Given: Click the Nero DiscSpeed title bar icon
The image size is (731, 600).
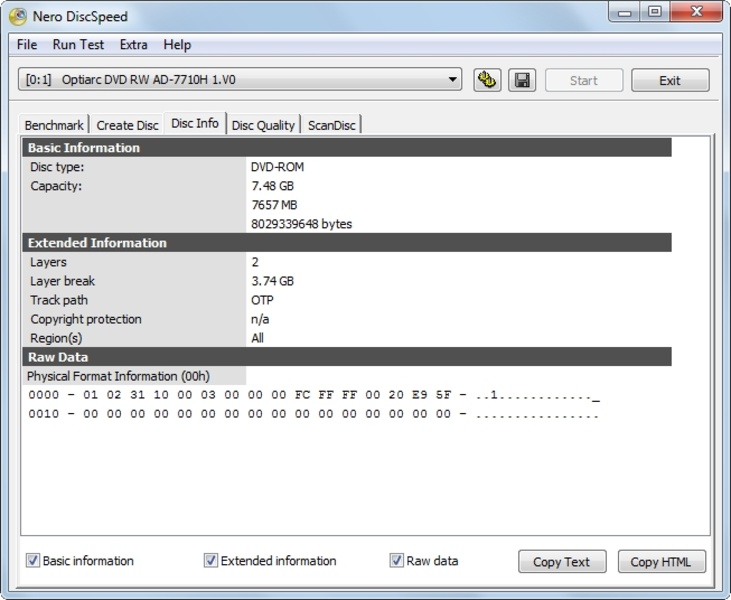Looking at the screenshot, I should pyautogui.click(x=18, y=16).
